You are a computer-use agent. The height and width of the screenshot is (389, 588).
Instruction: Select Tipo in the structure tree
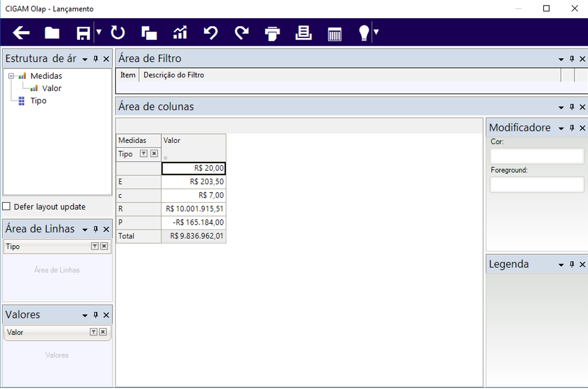[x=38, y=100]
